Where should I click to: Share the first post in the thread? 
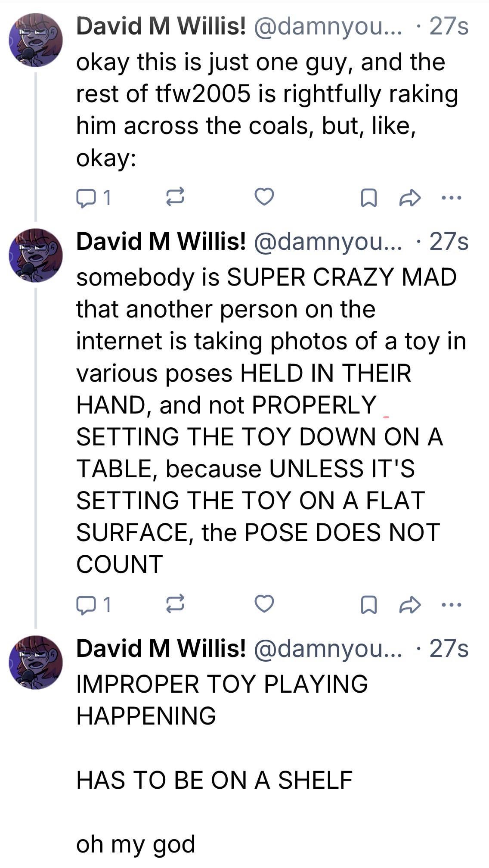point(409,197)
